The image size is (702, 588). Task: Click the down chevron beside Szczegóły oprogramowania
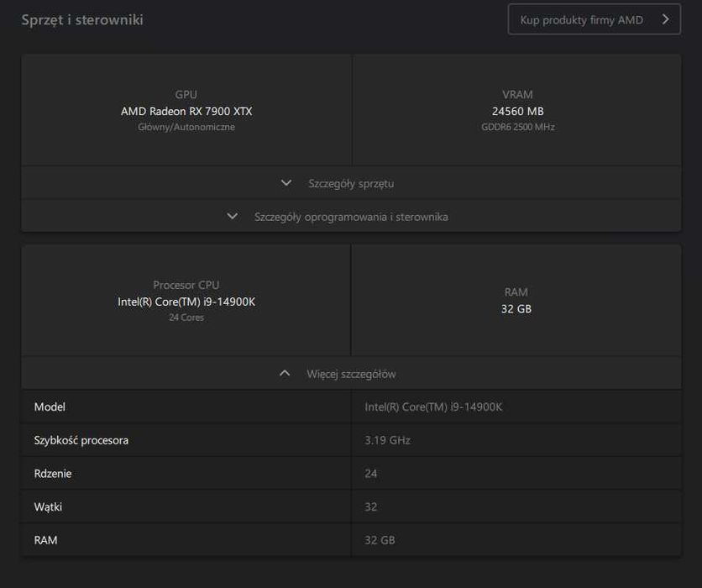(x=233, y=217)
